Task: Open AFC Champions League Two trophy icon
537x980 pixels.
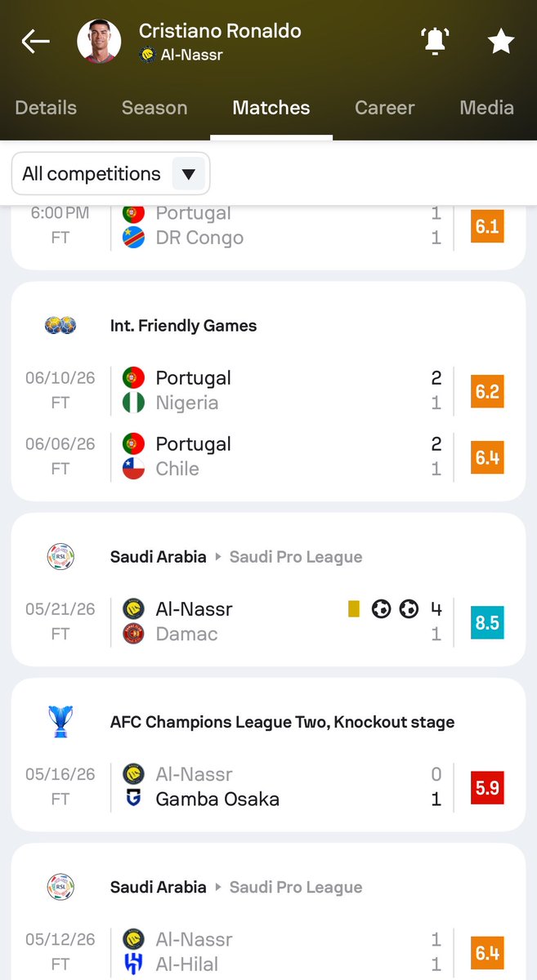Action: click(x=60, y=722)
